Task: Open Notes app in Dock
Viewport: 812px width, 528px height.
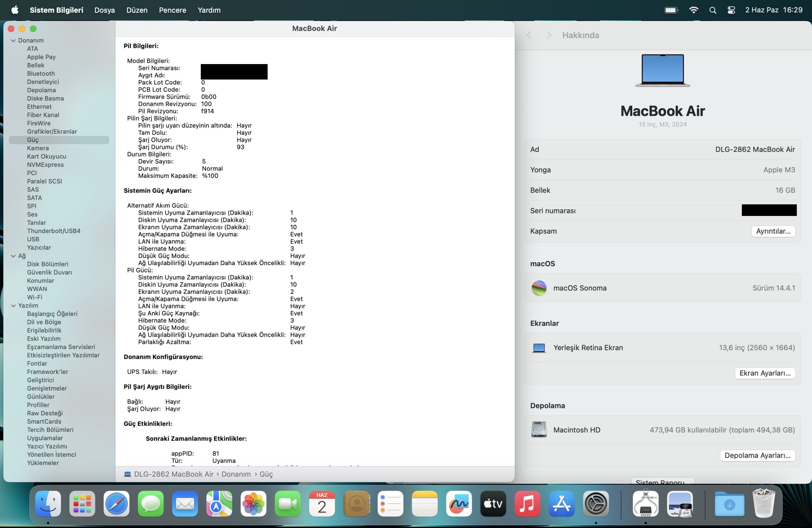Action: 424,504
